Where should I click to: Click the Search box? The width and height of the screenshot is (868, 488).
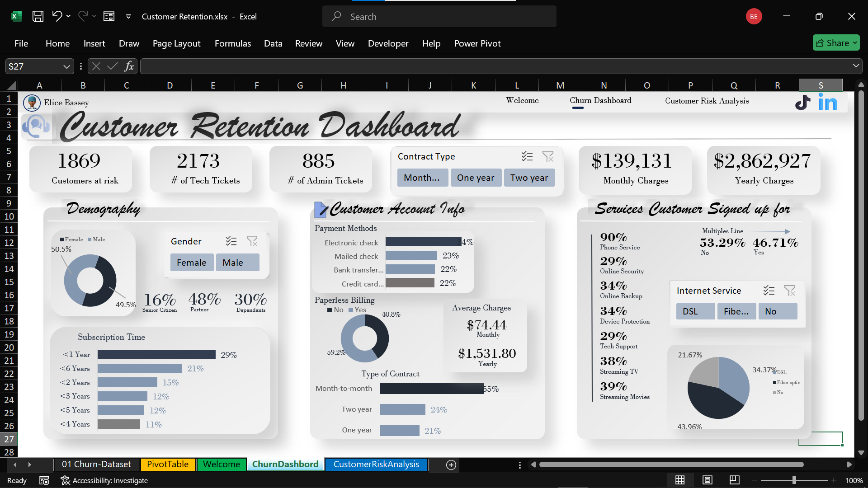(x=439, y=17)
